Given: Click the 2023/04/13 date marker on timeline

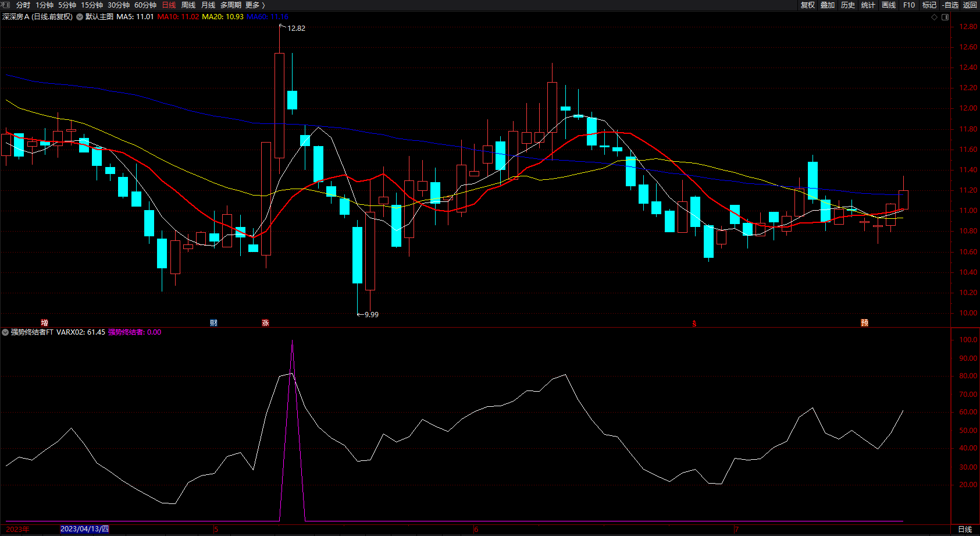Looking at the screenshot, I should click(x=84, y=529).
